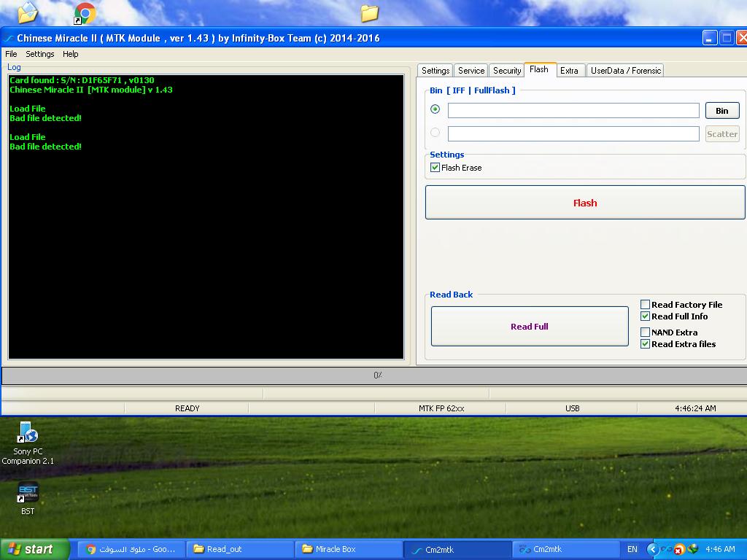This screenshot has width=747, height=560.
Task: Open the UserData / Forensic tab
Action: 625,71
